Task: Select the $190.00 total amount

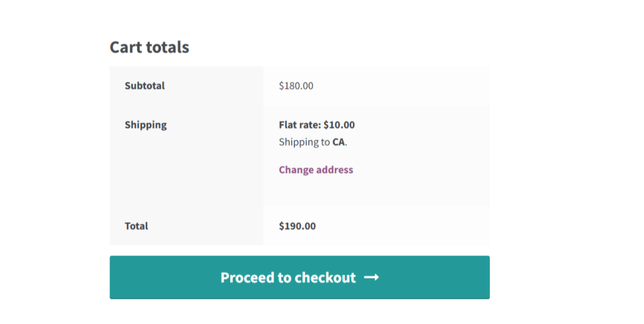Action: pos(297,226)
